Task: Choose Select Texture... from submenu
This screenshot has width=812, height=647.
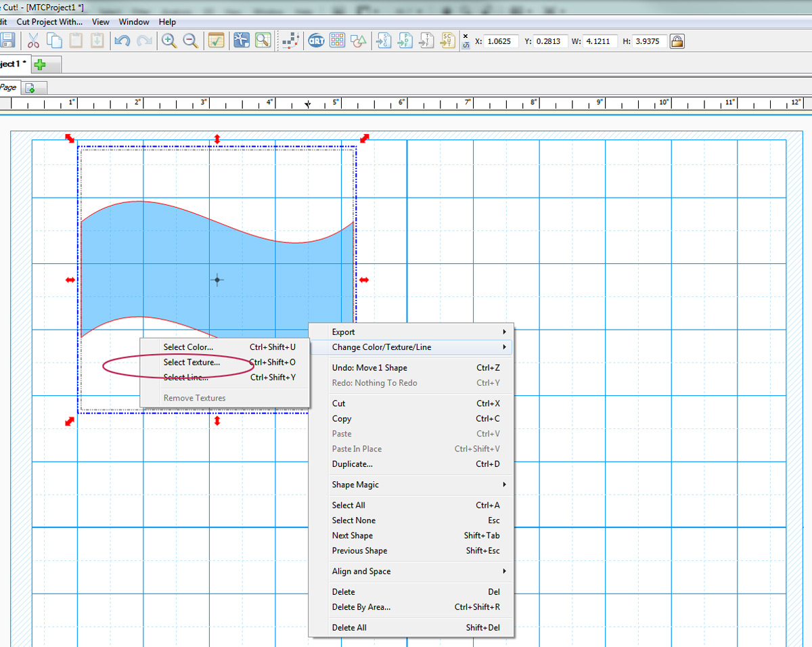Action: pos(191,362)
